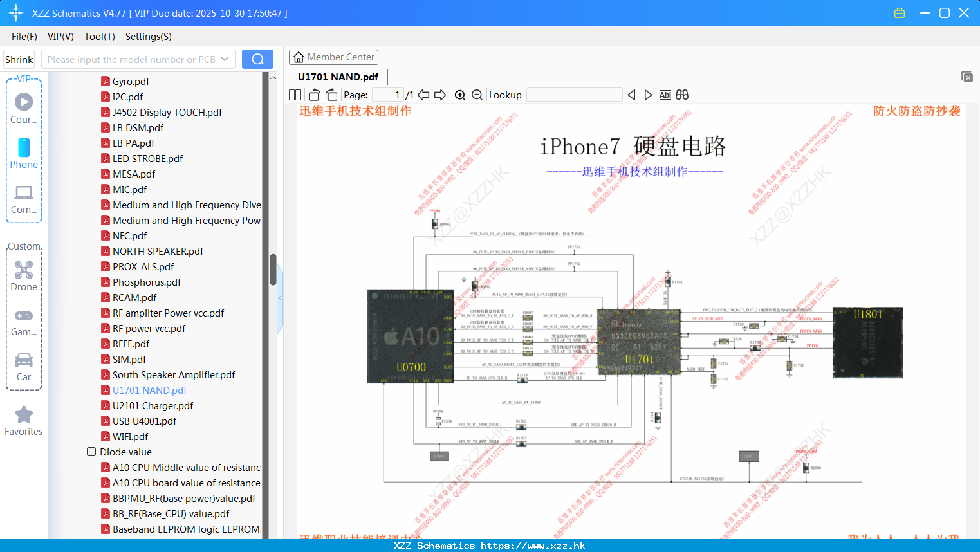Open Favorites star icon
This screenshot has height=552, width=980.
(x=24, y=421)
